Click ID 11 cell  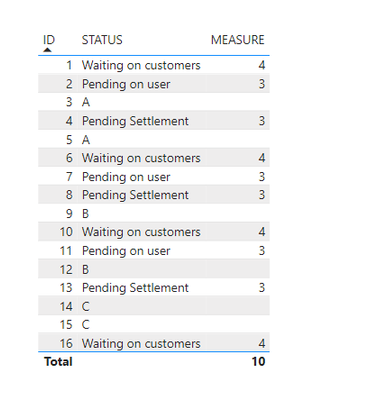coord(66,251)
